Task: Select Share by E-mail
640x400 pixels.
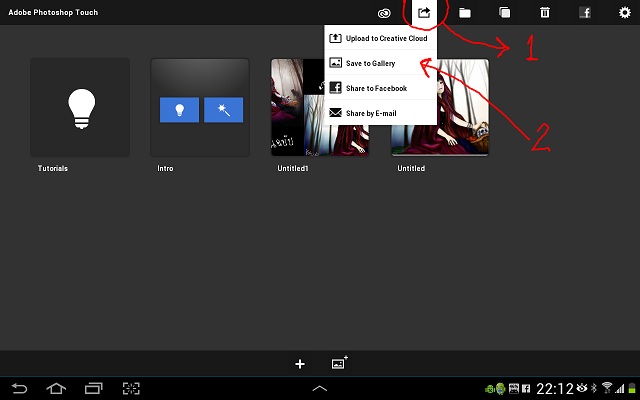Action: pos(380,113)
